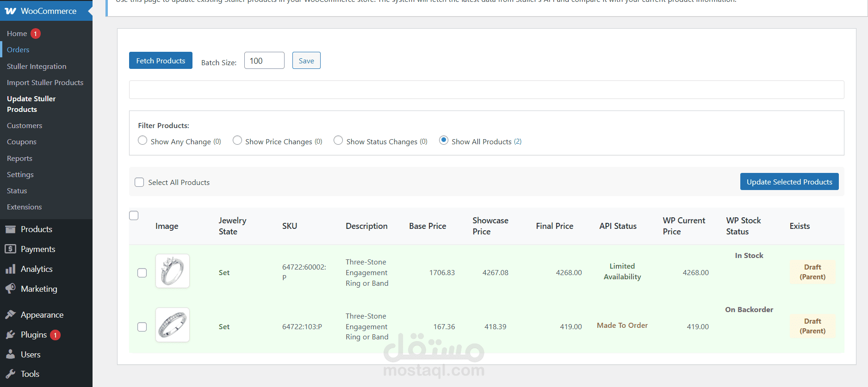Open Products via its archive icon
This screenshot has width=868, height=387.
pos(10,229)
